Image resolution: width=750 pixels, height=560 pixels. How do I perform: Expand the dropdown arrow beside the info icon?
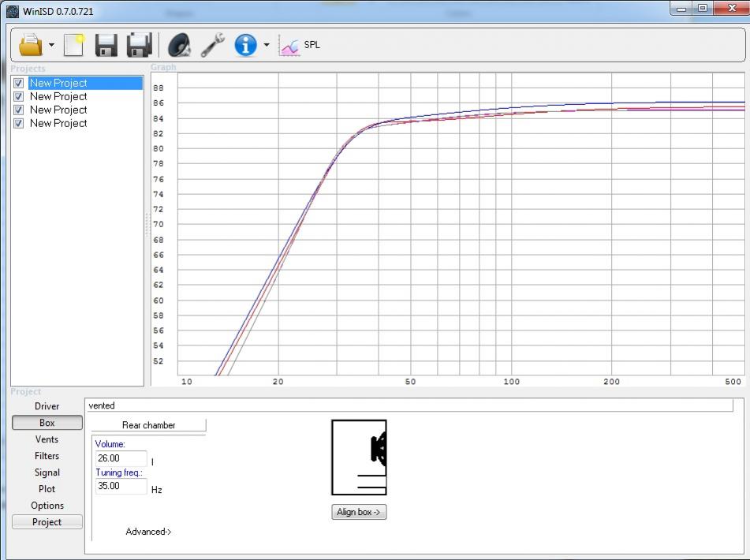point(267,45)
